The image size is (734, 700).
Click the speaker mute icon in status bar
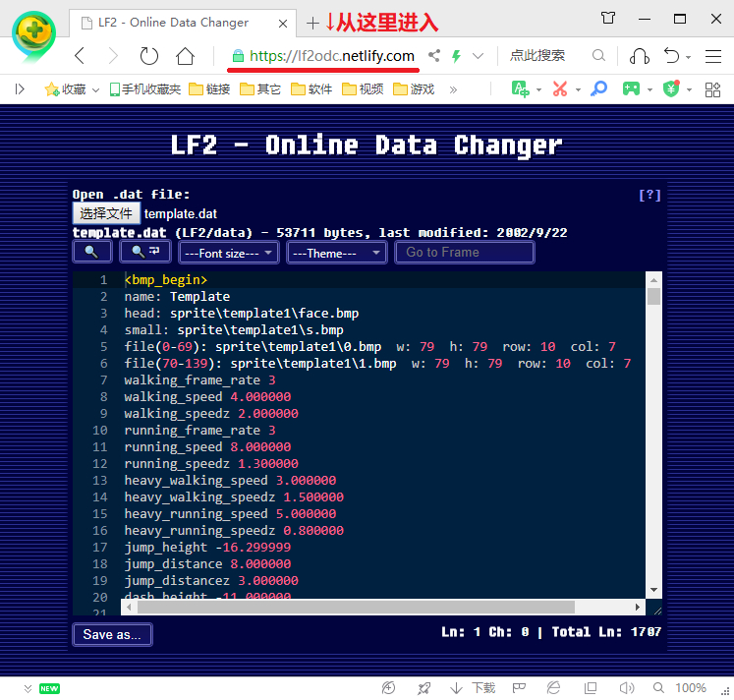626,688
